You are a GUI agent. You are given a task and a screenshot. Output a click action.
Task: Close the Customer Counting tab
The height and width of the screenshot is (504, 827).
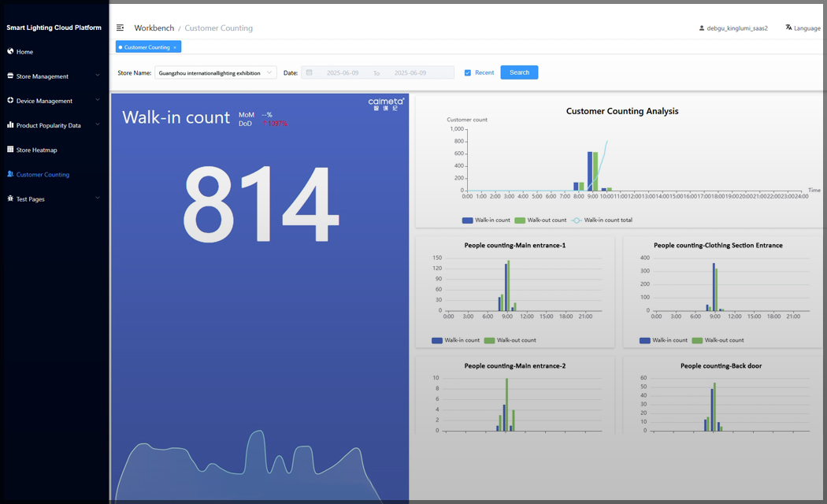(175, 47)
